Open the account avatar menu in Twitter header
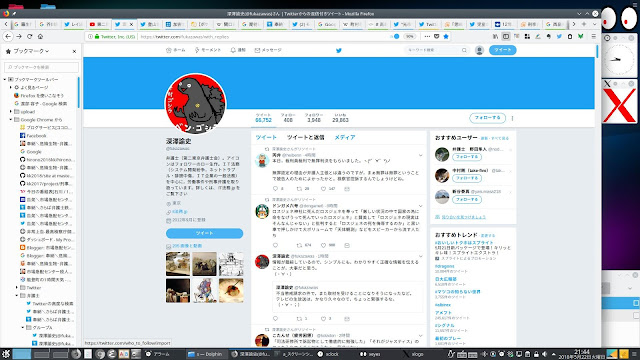This screenshot has width=640, height=360. 479,50
